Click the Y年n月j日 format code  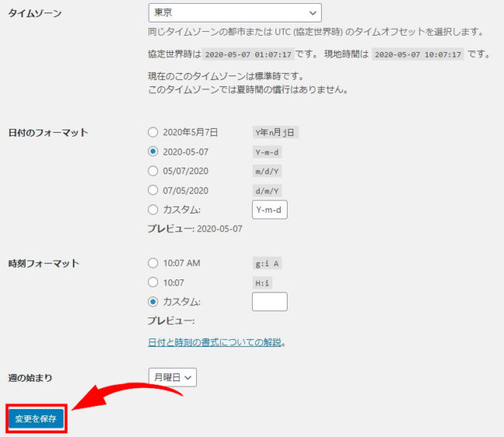point(275,133)
